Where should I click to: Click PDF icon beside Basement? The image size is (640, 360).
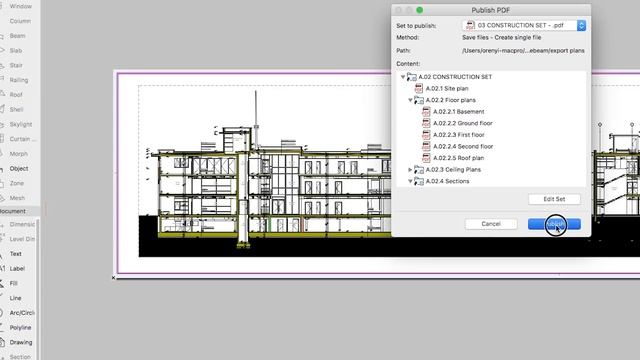[x=426, y=111]
